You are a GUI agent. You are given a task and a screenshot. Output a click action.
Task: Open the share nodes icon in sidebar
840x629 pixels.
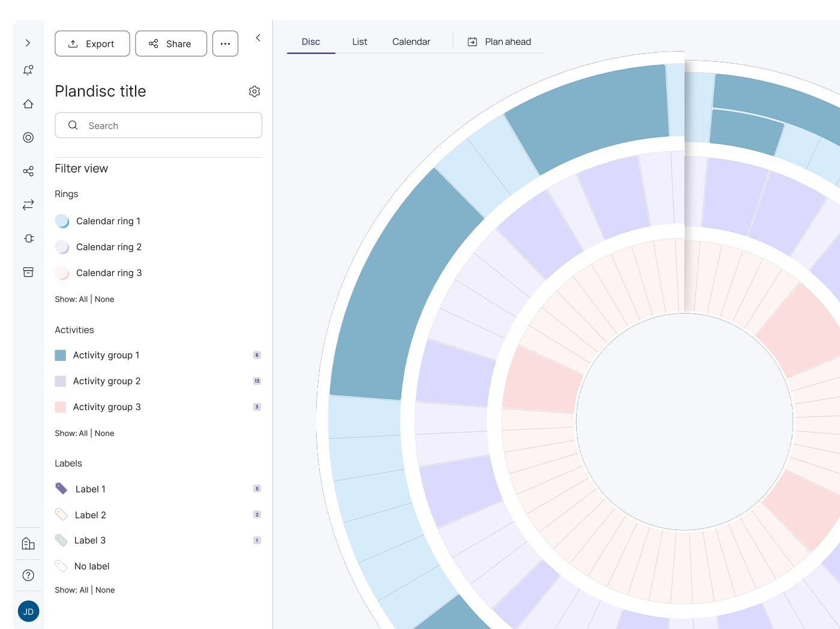point(28,171)
